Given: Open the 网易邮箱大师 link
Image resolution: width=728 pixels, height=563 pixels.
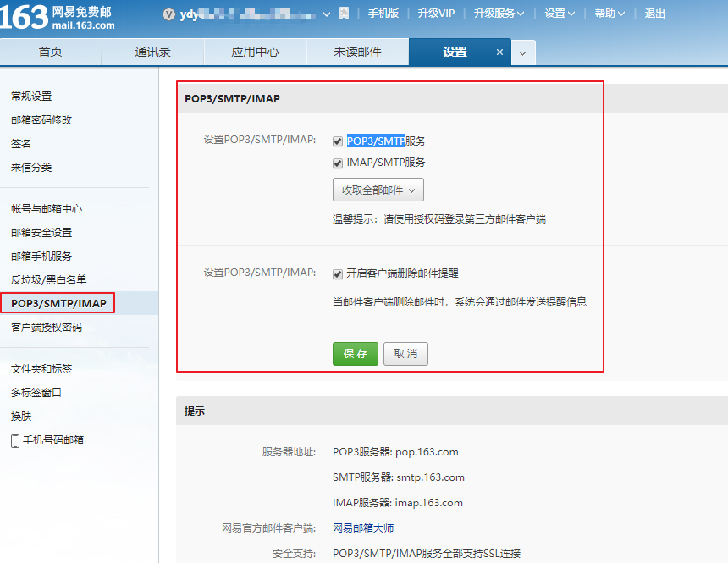Looking at the screenshot, I should 363,528.
